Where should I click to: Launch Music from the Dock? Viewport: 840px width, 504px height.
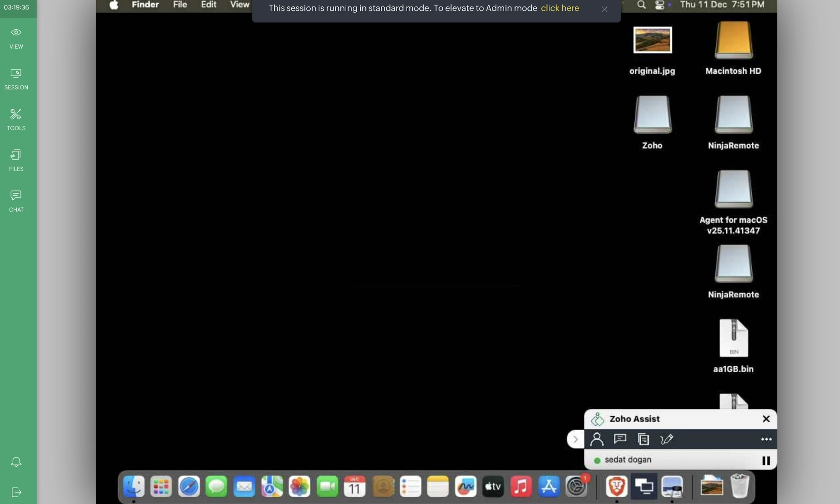click(521, 487)
